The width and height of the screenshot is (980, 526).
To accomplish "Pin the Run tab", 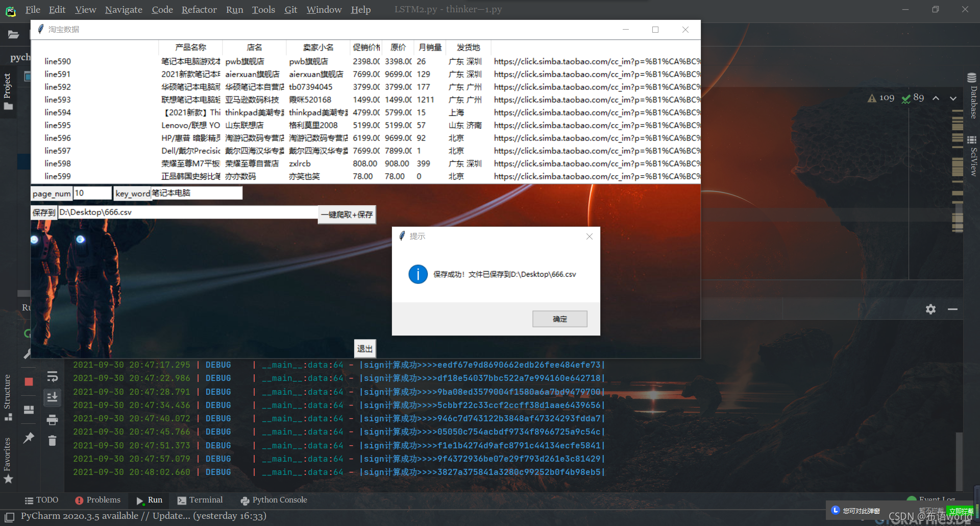I will coord(29,438).
